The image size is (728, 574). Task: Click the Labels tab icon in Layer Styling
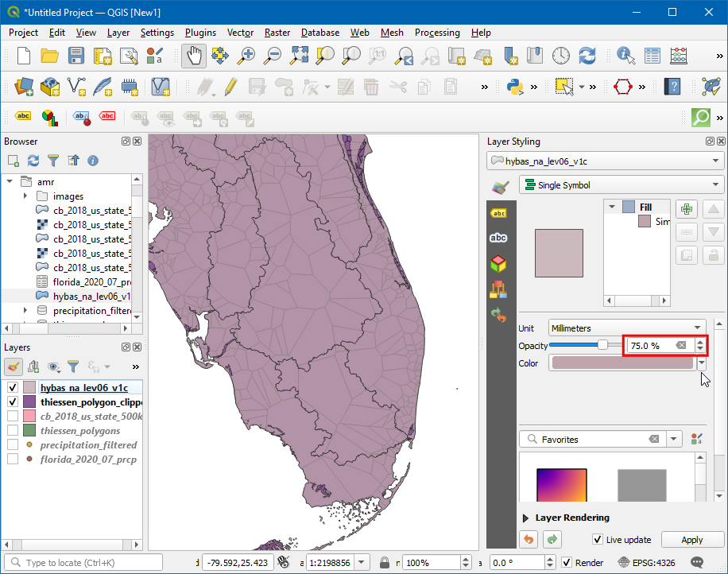498,213
